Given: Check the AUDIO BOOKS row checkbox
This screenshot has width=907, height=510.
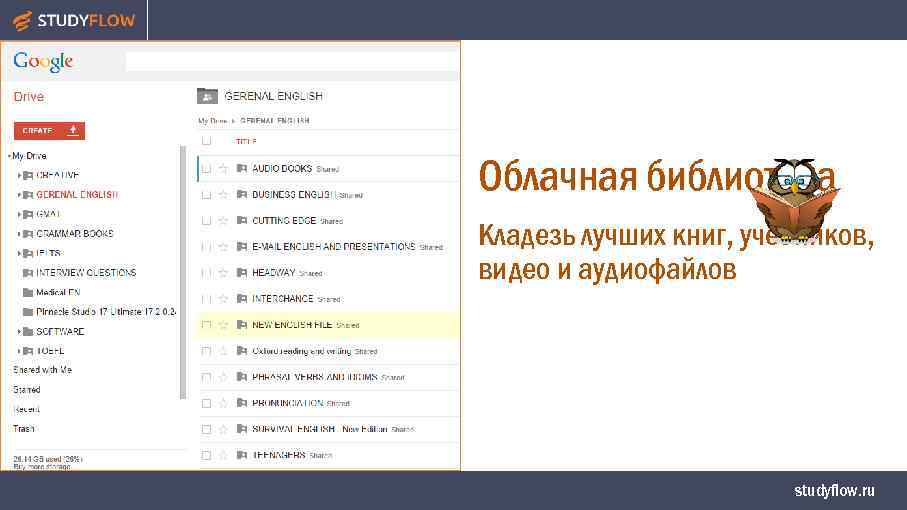Looking at the screenshot, I should click(x=207, y=169).
